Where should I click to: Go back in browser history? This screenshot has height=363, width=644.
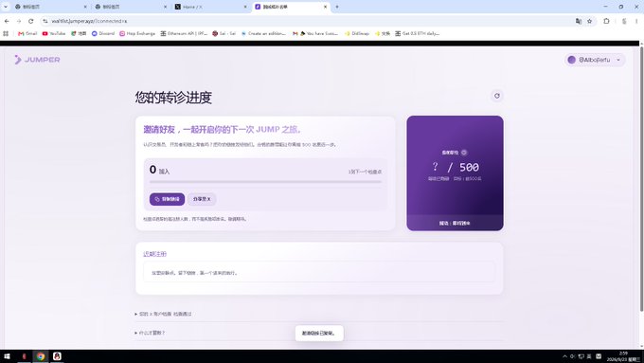[7, 21]
